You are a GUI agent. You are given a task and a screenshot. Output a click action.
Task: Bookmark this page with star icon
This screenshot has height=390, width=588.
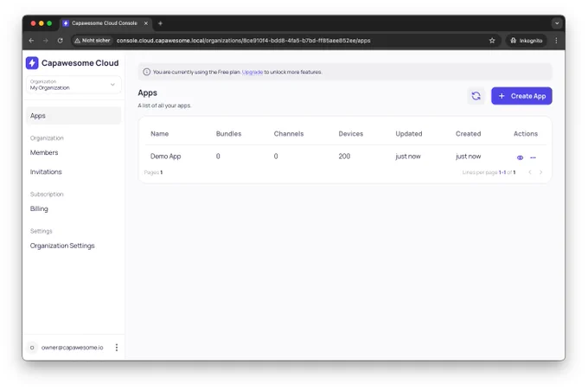pyautogui.click(x=492, y=41)
